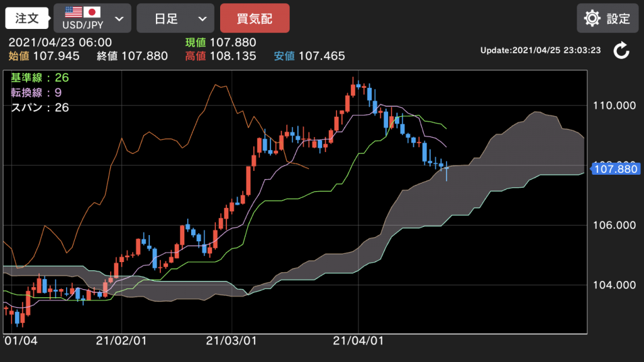Click the gear icon beside 設定
Viewport: 644px width, 362px height.
pos(592,18)
